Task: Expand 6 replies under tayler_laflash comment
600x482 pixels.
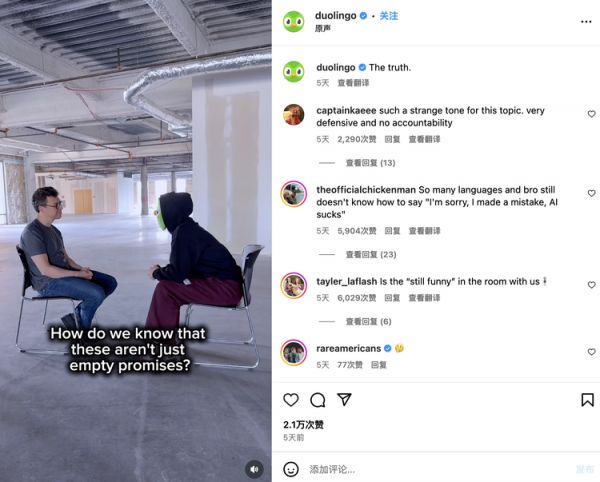Action: (x=368, y=321)
